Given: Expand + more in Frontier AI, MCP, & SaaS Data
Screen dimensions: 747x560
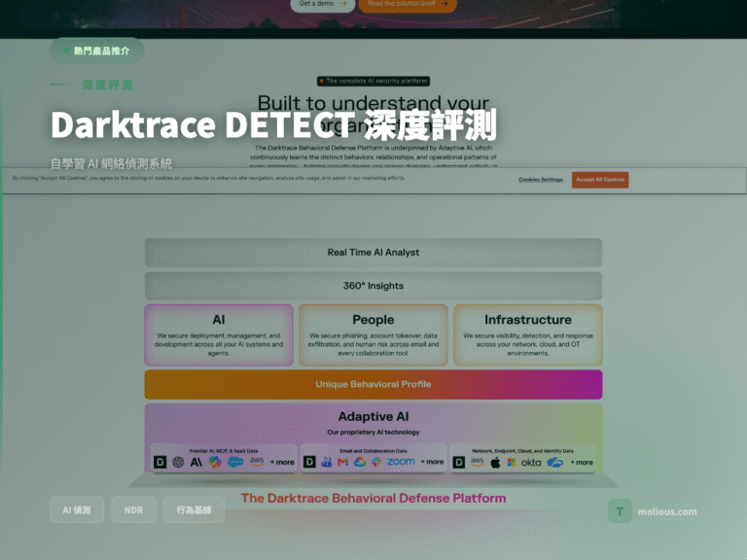Looking at the screenshot, I should click(x=282, y=462).
